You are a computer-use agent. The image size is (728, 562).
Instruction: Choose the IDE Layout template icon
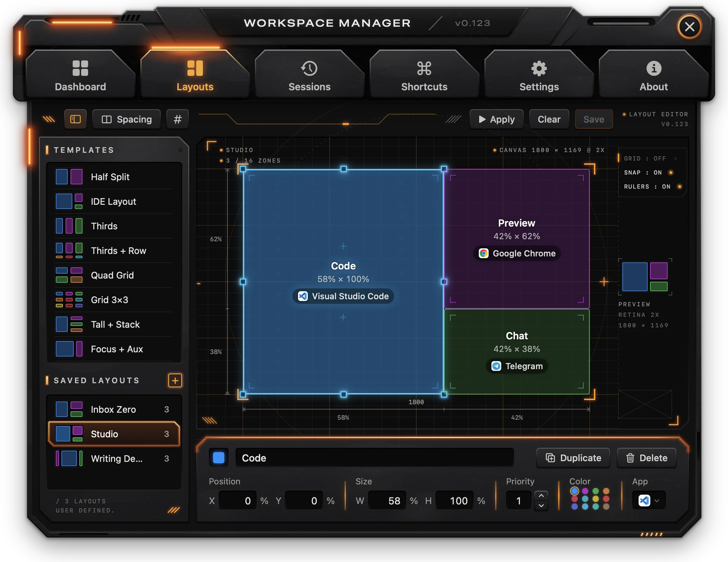pos(69,201)
